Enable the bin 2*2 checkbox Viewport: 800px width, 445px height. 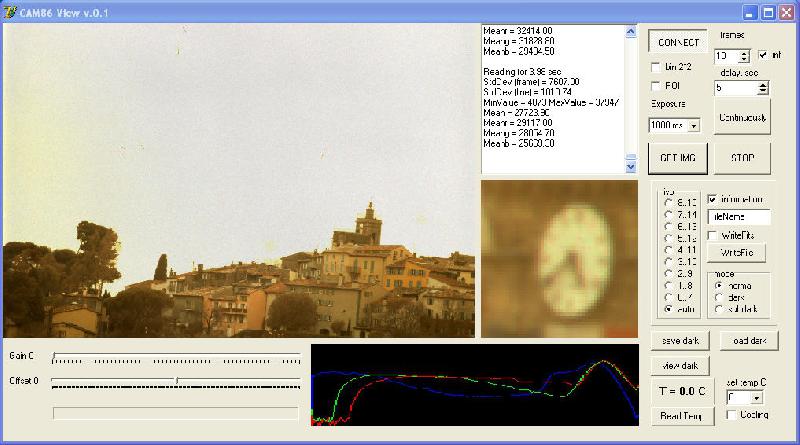point(656,67)
